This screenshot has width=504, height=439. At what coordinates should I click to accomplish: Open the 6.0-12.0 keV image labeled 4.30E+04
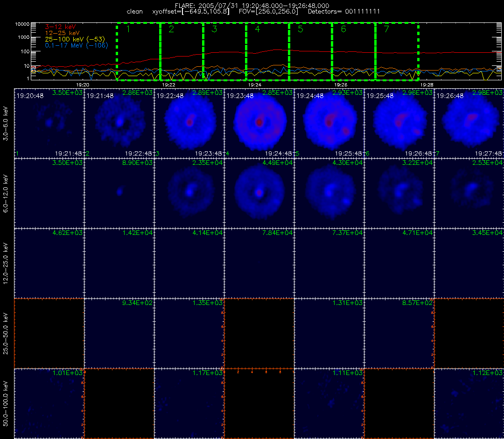pos(329,193)
